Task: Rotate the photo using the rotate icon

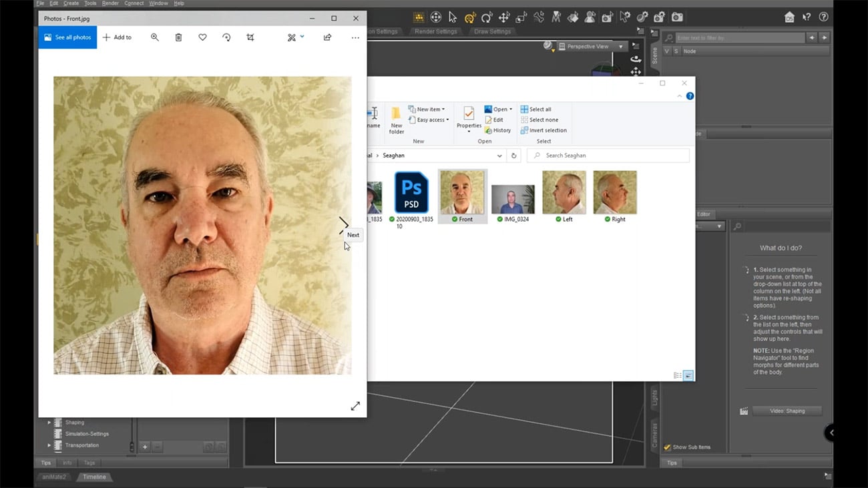Action: 226,37
